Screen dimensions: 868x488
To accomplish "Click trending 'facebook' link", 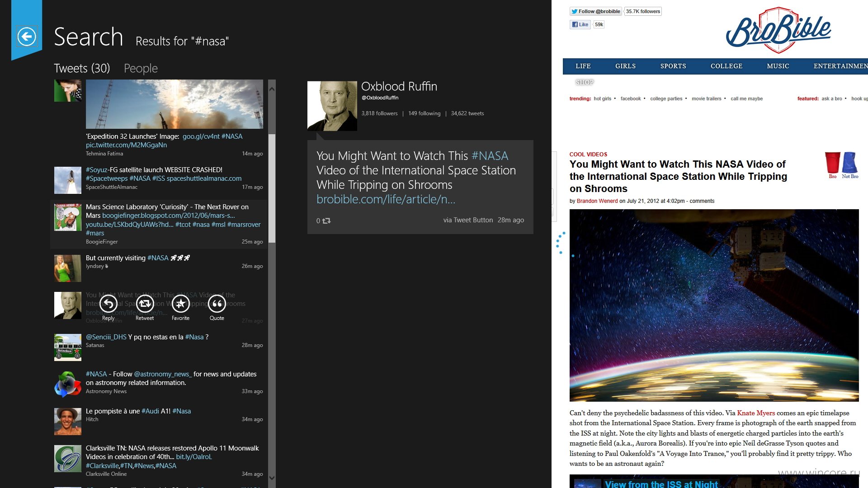I will coord(631,99).
